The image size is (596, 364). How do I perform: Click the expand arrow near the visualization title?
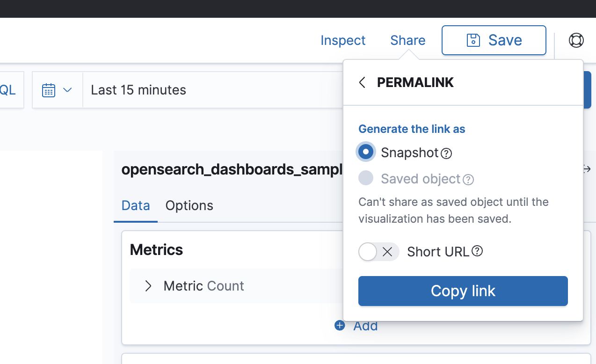(586, 169)
